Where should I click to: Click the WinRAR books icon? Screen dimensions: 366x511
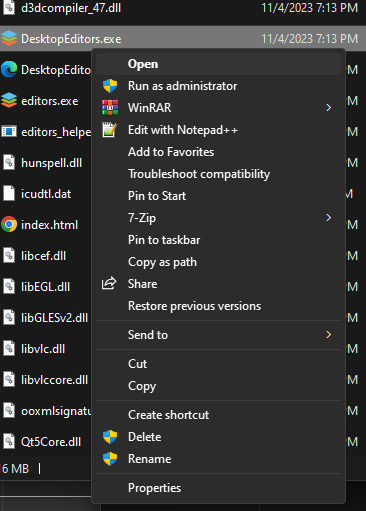[110, 108]
